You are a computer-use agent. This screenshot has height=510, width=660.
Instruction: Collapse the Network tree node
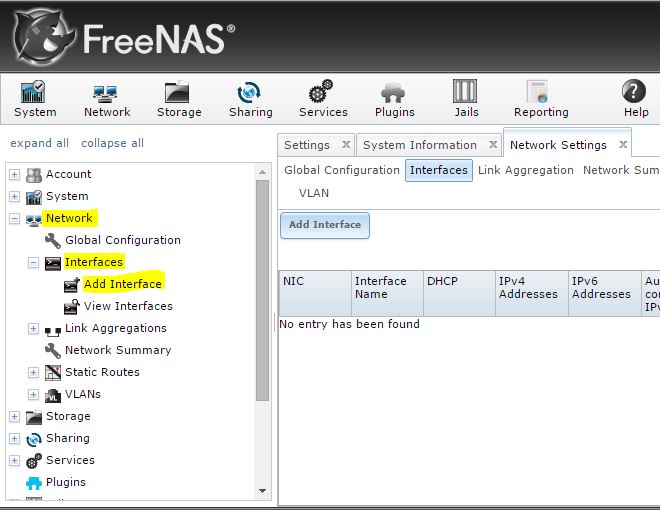tap(14, 218)
